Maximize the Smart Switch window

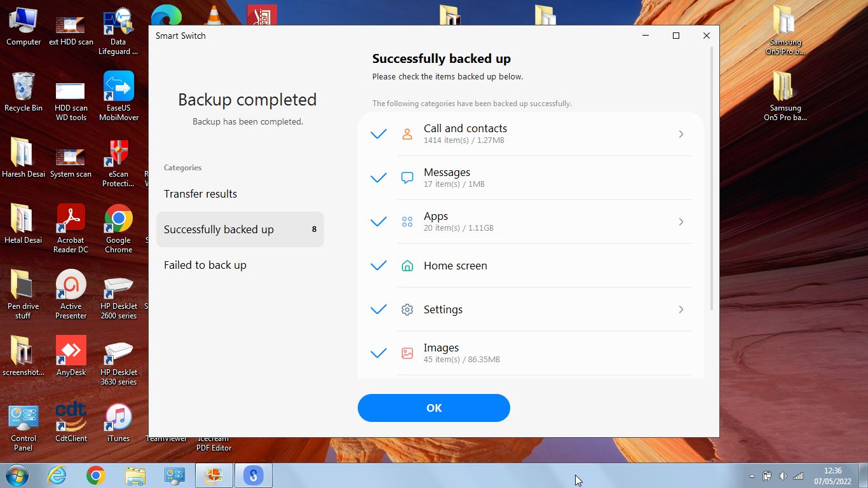[x=676, y=36]
